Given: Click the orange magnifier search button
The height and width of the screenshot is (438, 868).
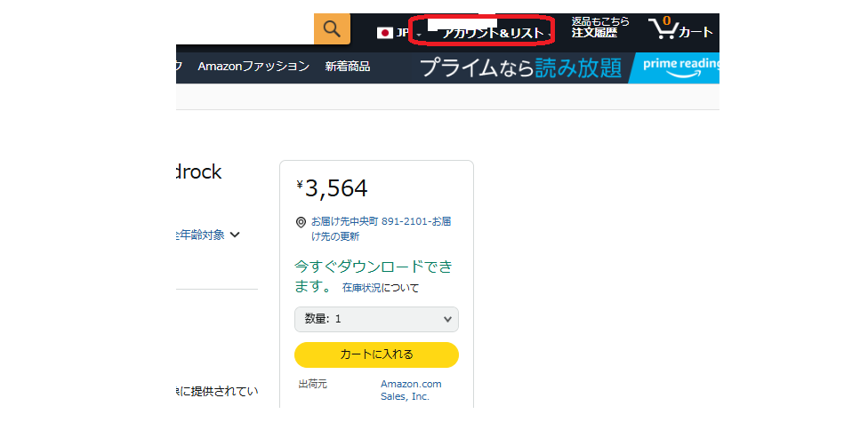Looking at the screenshot, I should [332, 28].
